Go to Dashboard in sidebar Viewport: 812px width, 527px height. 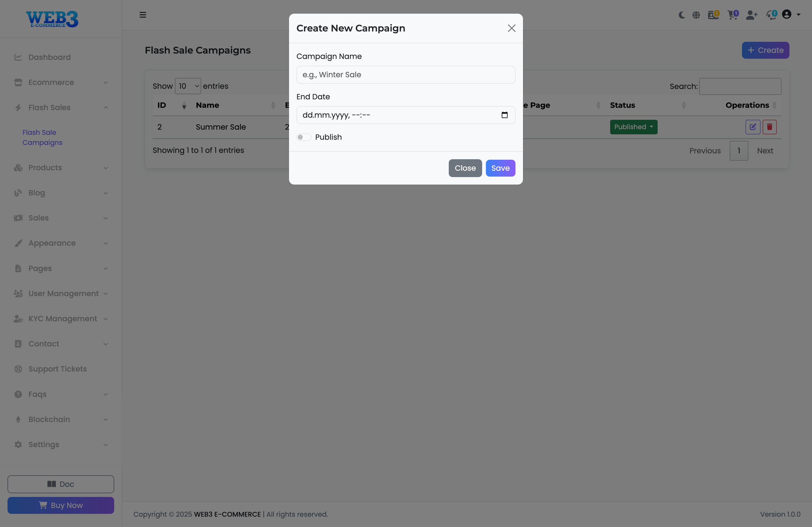pos(50,57)
